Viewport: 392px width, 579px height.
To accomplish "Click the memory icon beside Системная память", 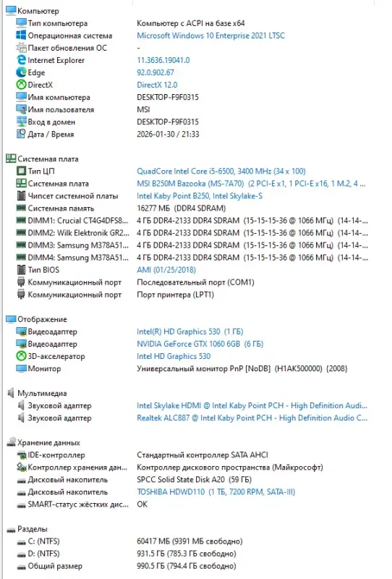I will [x=21, y=208].
